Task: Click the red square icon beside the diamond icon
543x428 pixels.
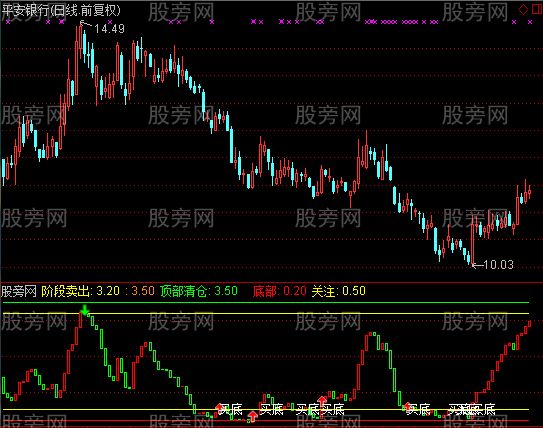Action: [537, 9]
